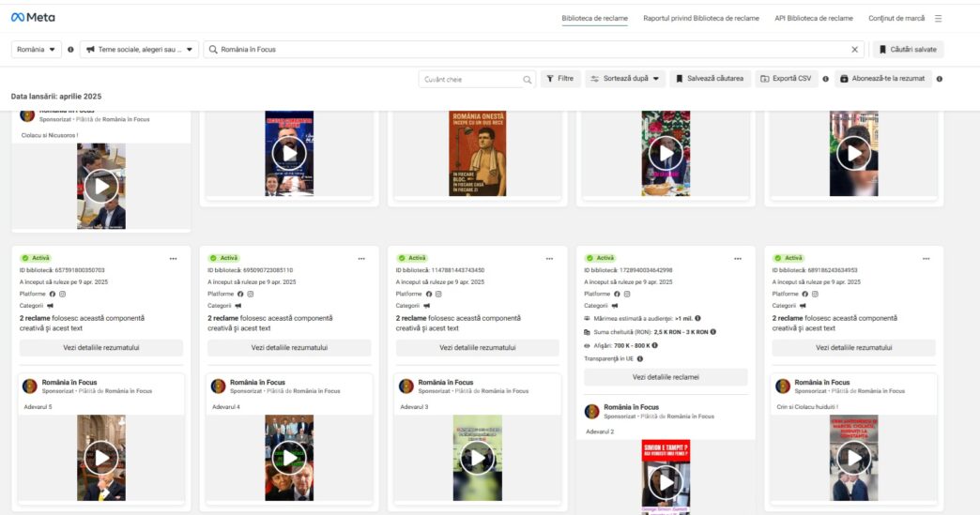
Task: Click the info icon beside Exportă CSV
Action: (x=826, y=79)
